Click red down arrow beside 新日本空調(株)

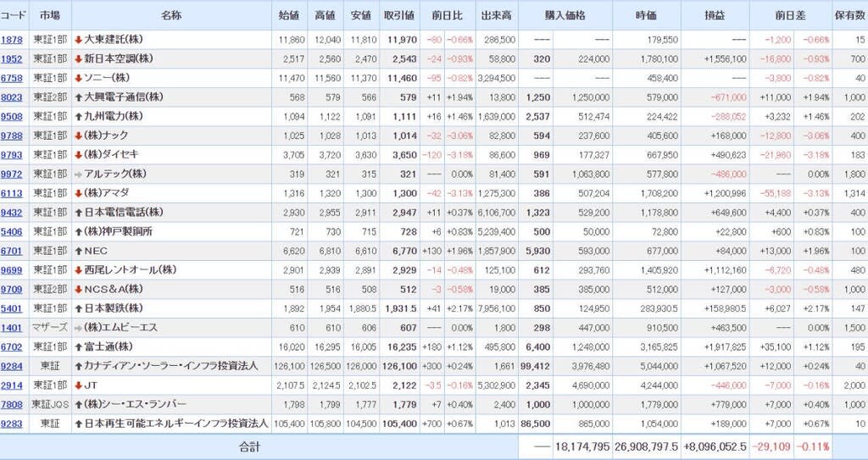(x=78, y=59)
